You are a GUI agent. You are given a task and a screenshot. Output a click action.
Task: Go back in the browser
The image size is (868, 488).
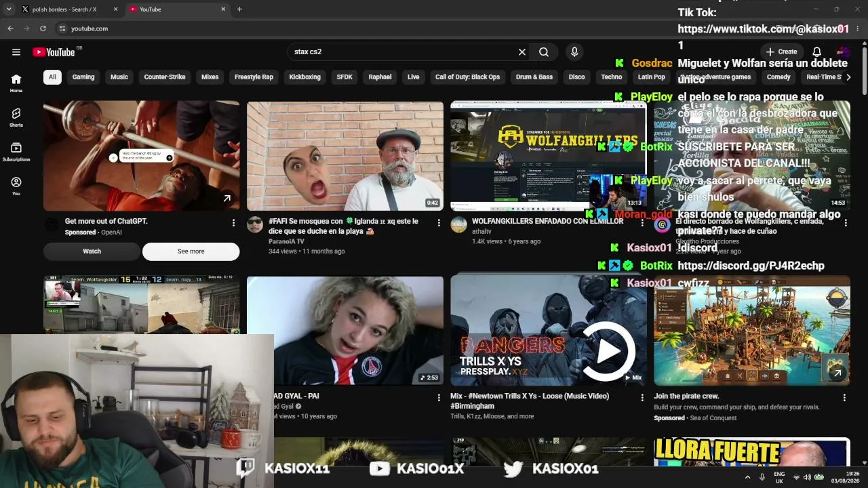click(x=10, y=28)
